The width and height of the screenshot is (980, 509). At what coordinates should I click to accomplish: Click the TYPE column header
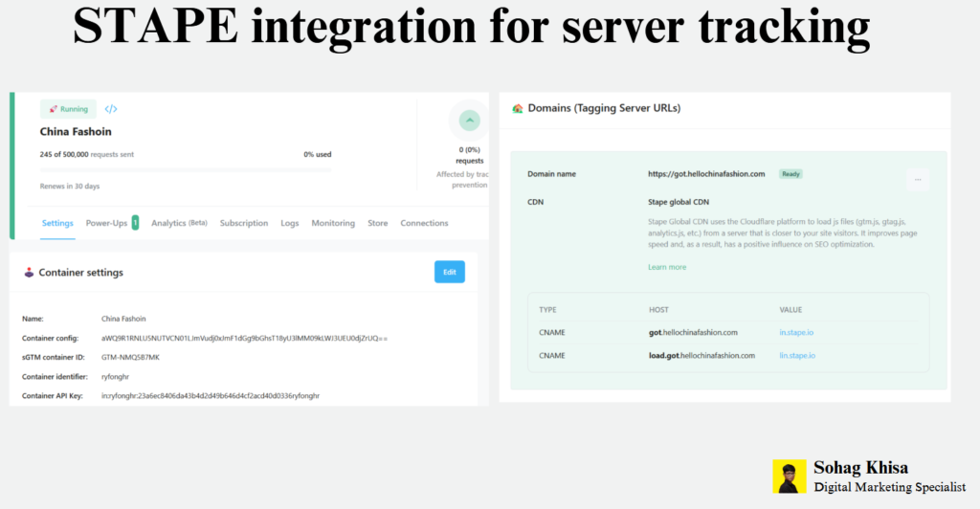tap(547, 310)
